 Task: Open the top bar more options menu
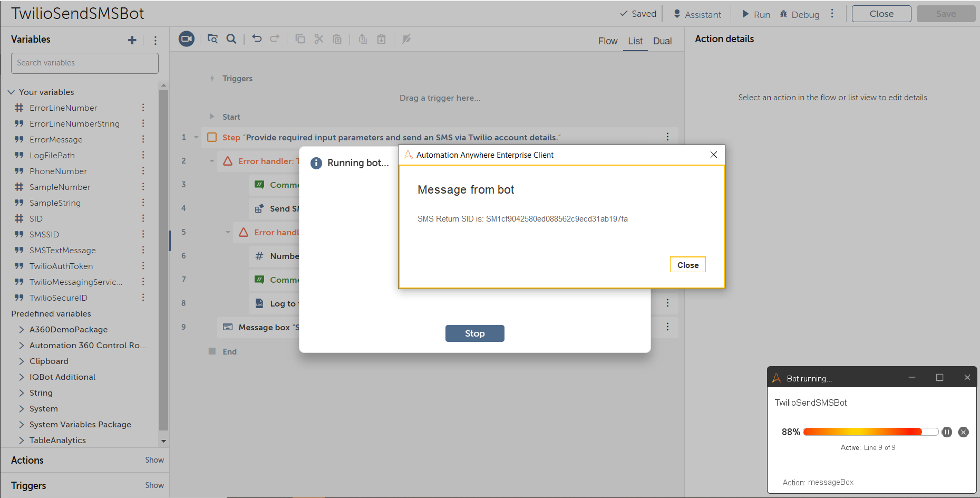click(x=832, y=14)
